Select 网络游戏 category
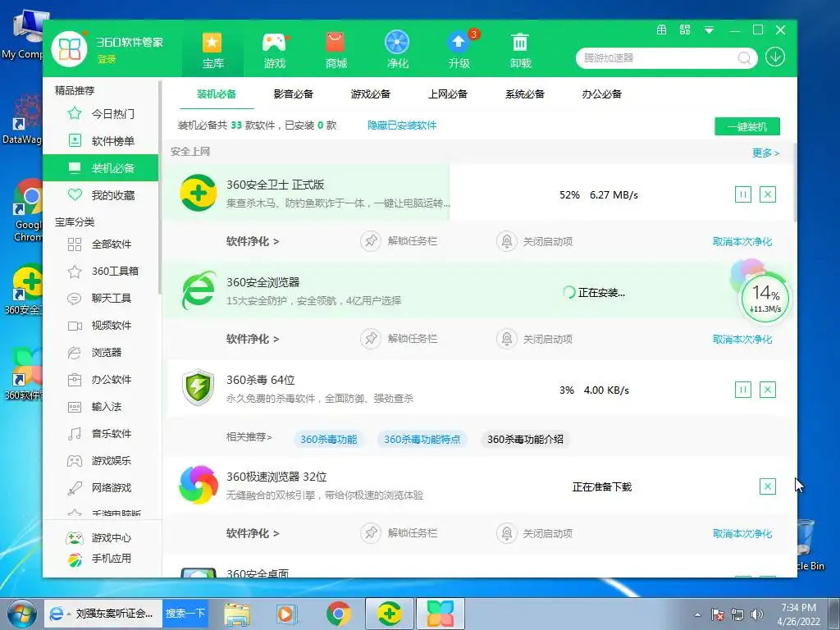 click(101, 487)
